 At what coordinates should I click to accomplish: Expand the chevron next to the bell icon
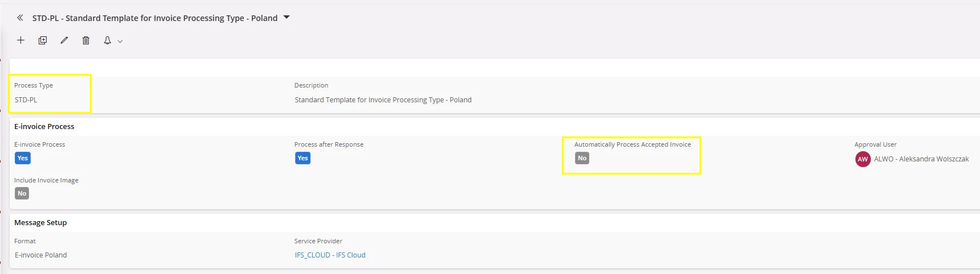(120, 41)
